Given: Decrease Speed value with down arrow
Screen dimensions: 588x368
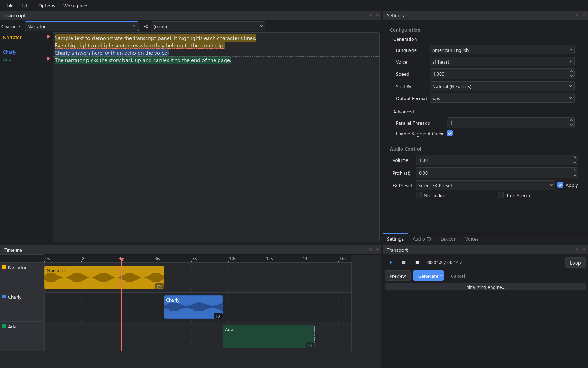Looking at the screenshot, I should coord(571,76).
